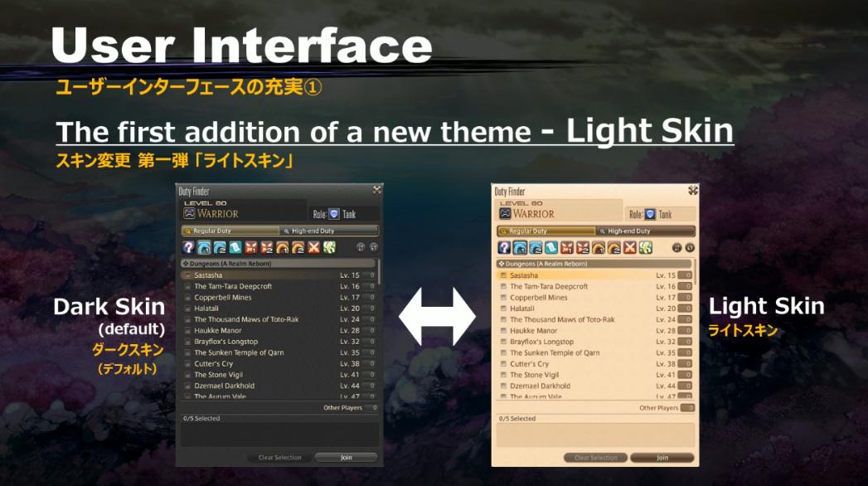Click crossed-swords PvP icon in light window

[x=629, y=247]
